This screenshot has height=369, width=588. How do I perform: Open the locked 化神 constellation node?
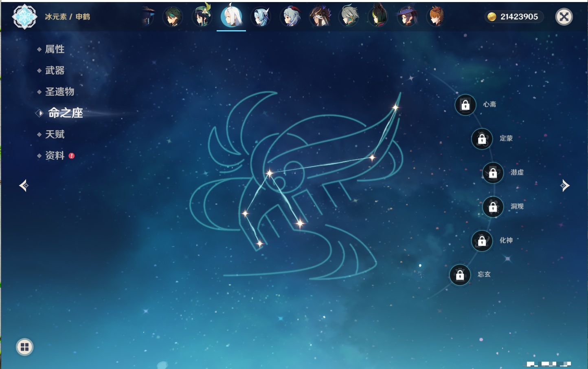tap(482, 241)
